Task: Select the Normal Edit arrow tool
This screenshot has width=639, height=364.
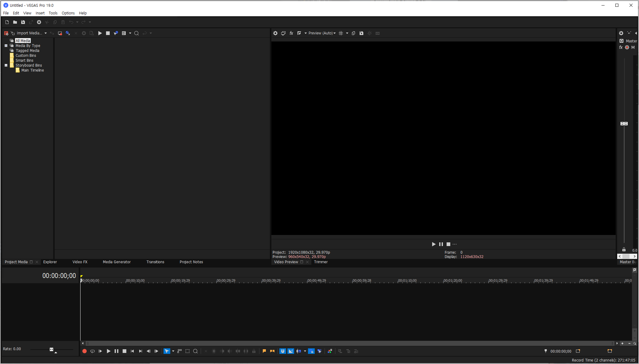Action: [x=167, y=351]
